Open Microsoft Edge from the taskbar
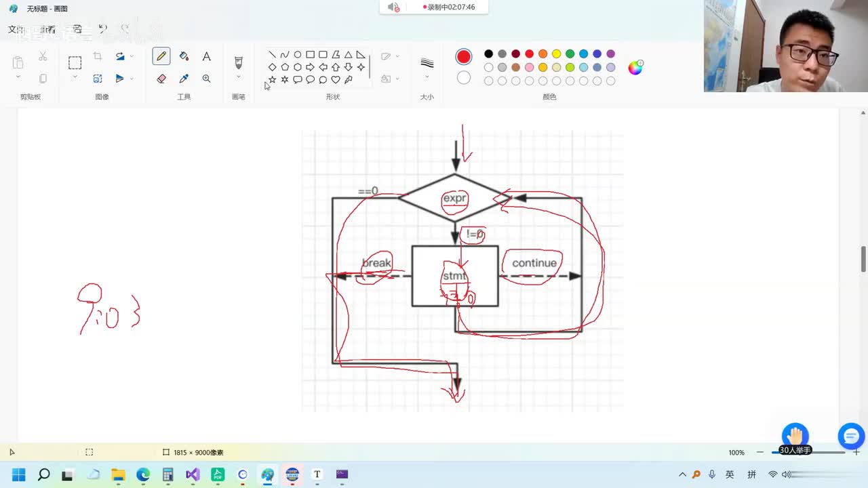Viewport: 868px width, 488px height. click(143, 474)
